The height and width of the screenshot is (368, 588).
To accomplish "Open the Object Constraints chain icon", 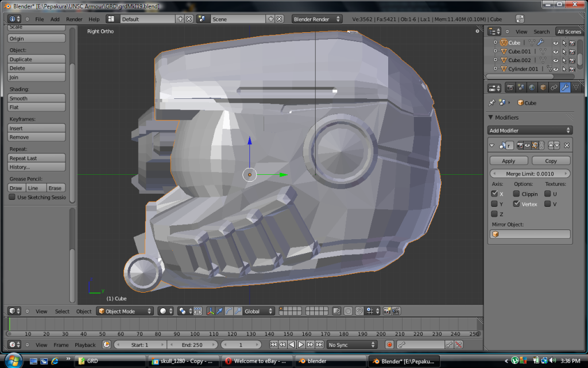I will [x=554, y=88].
